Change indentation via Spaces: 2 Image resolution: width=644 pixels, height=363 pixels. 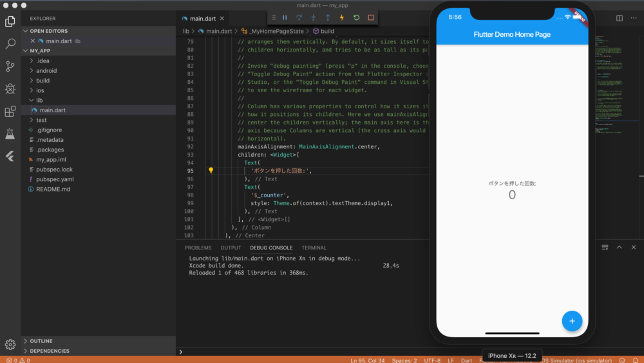tap(404, 360)
